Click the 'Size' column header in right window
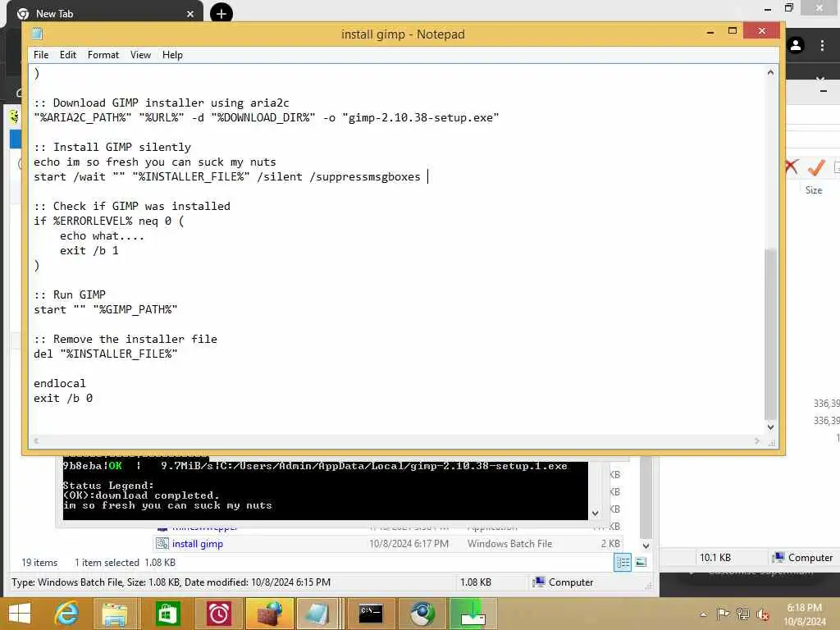Viewport: 840px width, 630px height. click(813, 190)
